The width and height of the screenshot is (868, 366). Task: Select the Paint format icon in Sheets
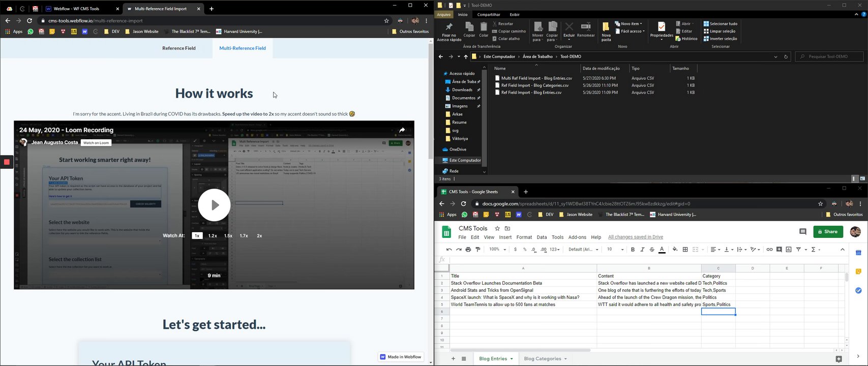(478, 250)
